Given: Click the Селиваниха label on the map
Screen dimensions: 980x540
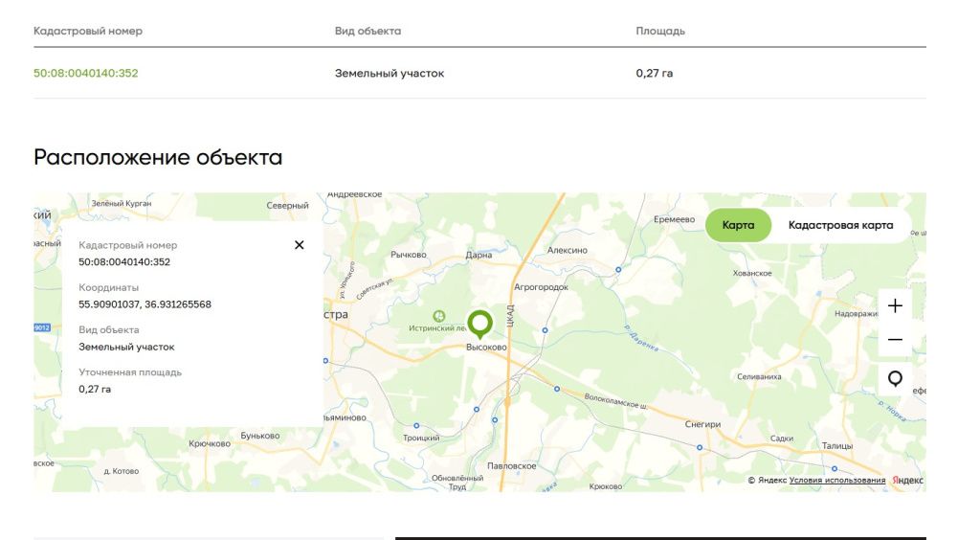Looking at the screenshot, I should click(x=759, y=376).
